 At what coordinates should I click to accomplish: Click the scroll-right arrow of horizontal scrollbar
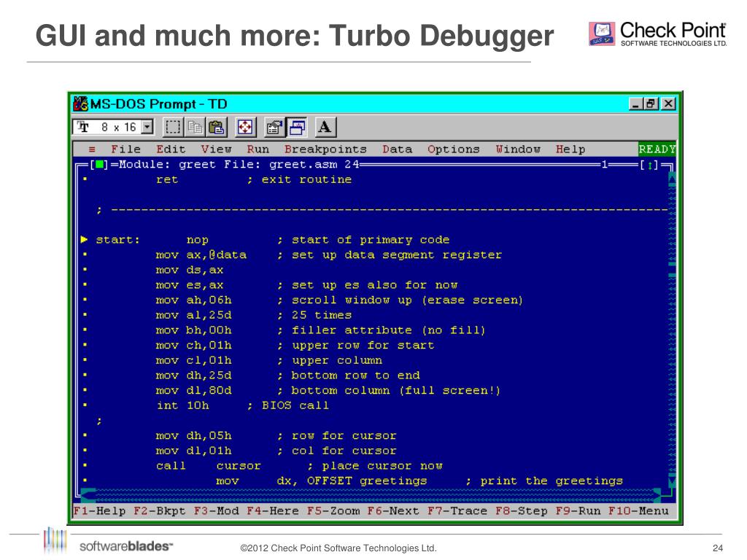point(657,495)
